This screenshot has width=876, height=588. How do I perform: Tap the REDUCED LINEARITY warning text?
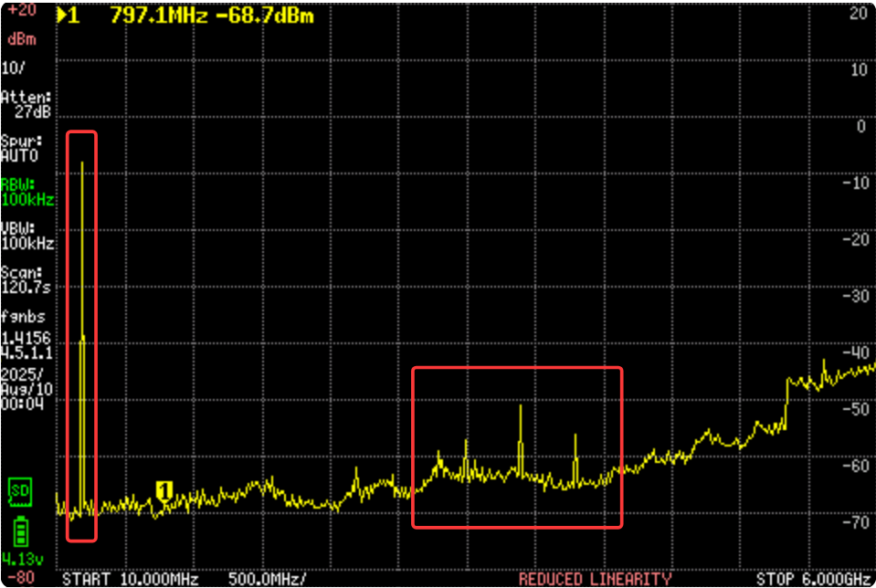pyautogui.click(x=595, y=579)
